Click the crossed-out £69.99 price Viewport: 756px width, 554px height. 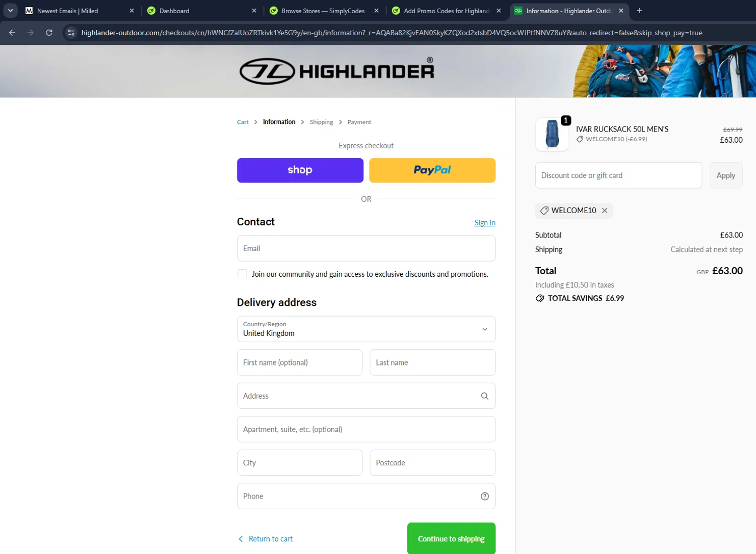(732, 130)
